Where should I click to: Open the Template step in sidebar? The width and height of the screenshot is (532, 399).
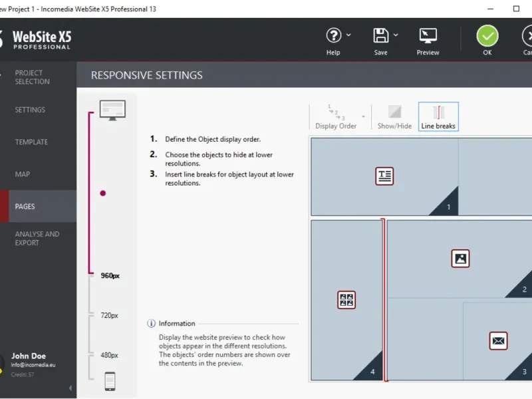pos(31,142)
